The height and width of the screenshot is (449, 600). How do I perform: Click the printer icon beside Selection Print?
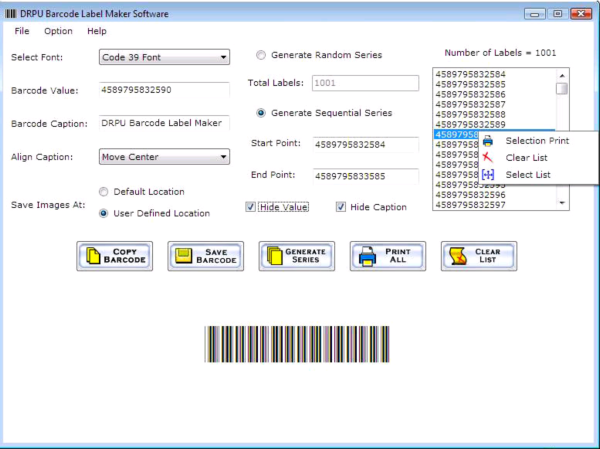tap(488, 141)
